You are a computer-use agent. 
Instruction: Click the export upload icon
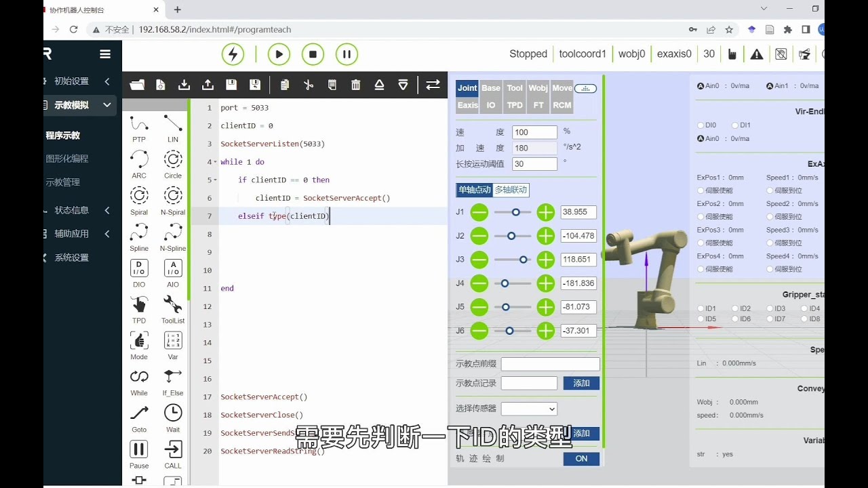[208, 85]
